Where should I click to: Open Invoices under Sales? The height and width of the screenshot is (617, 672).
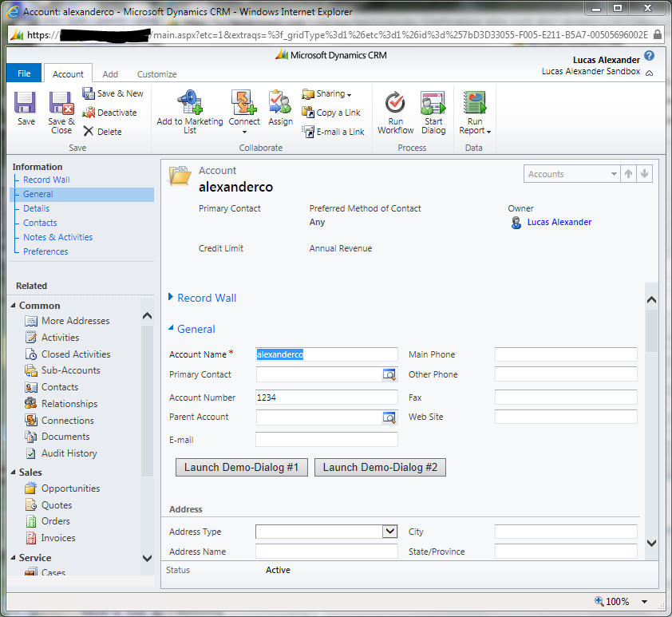(x=50, y=538)
